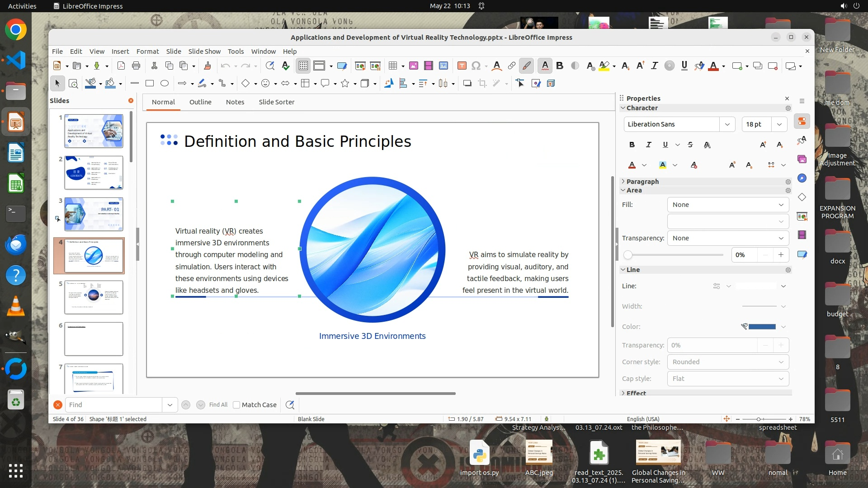Switch to the Slide Sorter tab
Viewport: 868px width, 488px height.
tap(276, 102)
